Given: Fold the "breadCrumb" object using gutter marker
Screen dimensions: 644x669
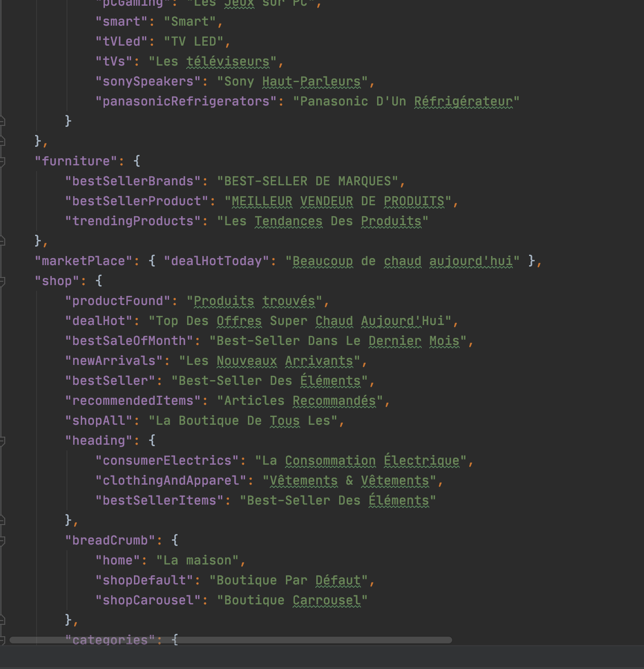Looking at the screenshot, I should click(2, 541).
